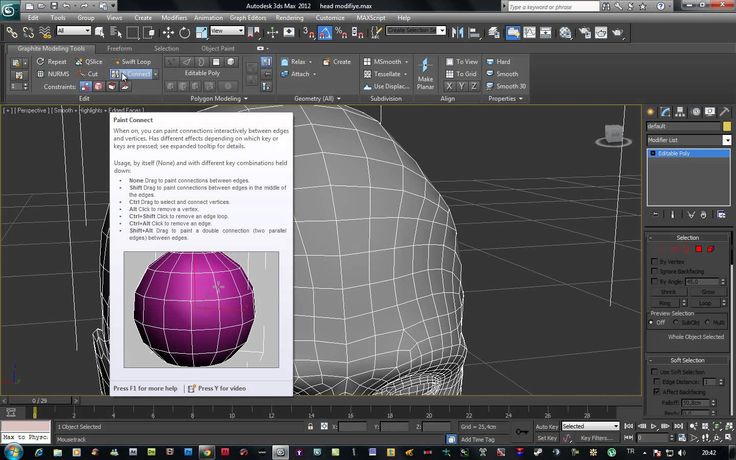The image size is (736, 460).
Task: Click the Mirror tool icon
Action: pos(457,32)
